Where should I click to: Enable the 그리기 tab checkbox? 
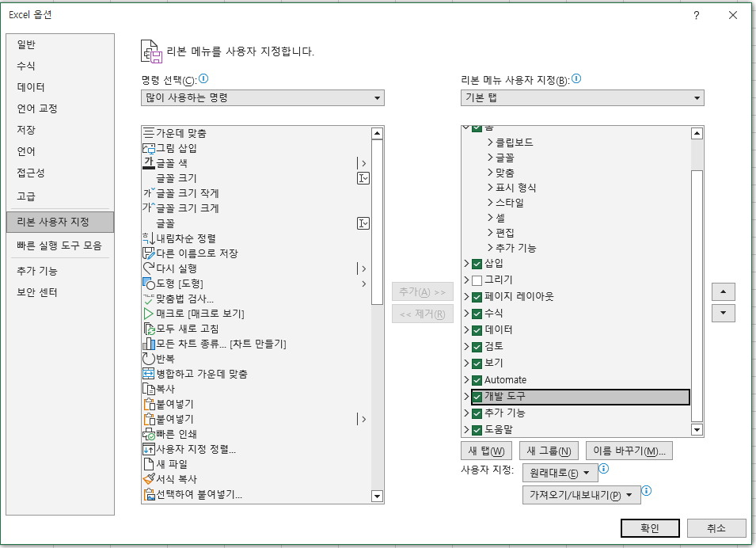point(477,280)
